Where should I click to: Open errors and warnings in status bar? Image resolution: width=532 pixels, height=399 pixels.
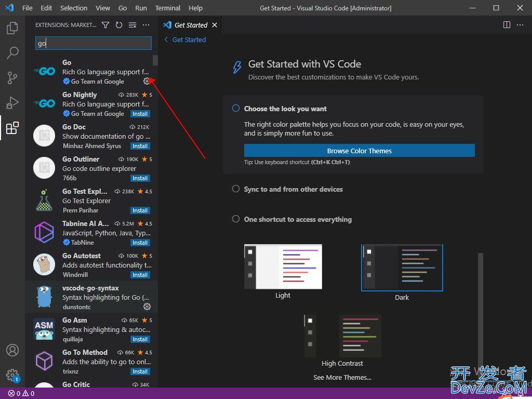coord(21,394)
